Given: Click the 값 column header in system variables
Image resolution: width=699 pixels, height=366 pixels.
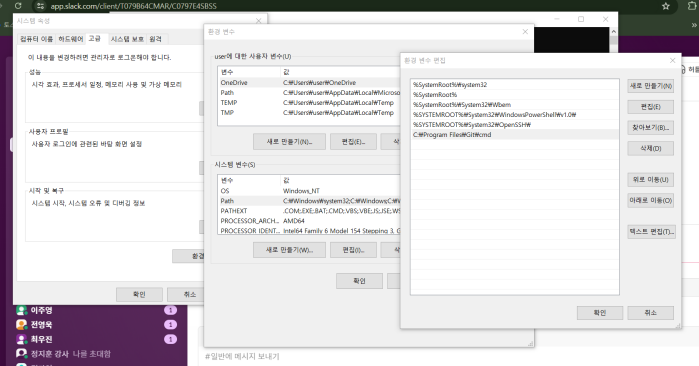Looking at the screenshot, I should pyautogui.click(x=340, y=181).
